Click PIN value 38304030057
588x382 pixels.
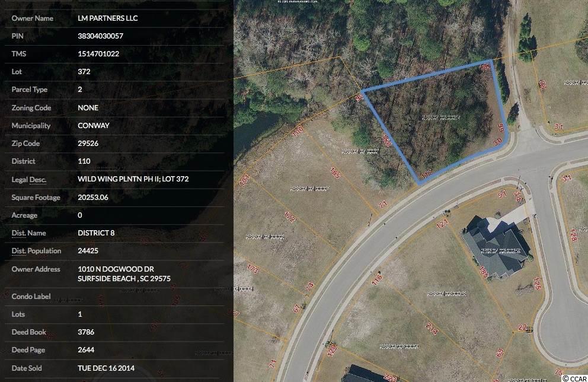point(101,36)
